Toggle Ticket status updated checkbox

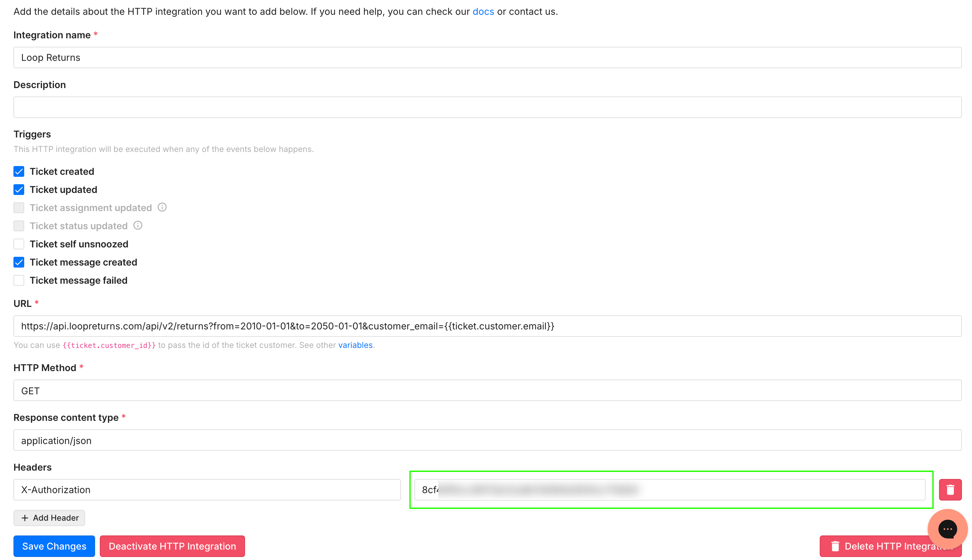(19, 226)
